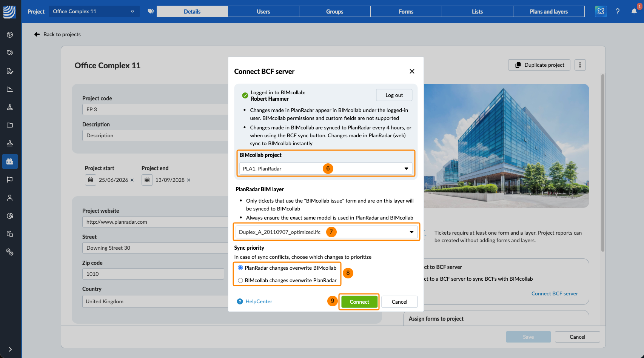The width and height of the screenshot is (644, 358).
Task: Open the stamp icon in sidebar
Action: click(x=10, y=143)
